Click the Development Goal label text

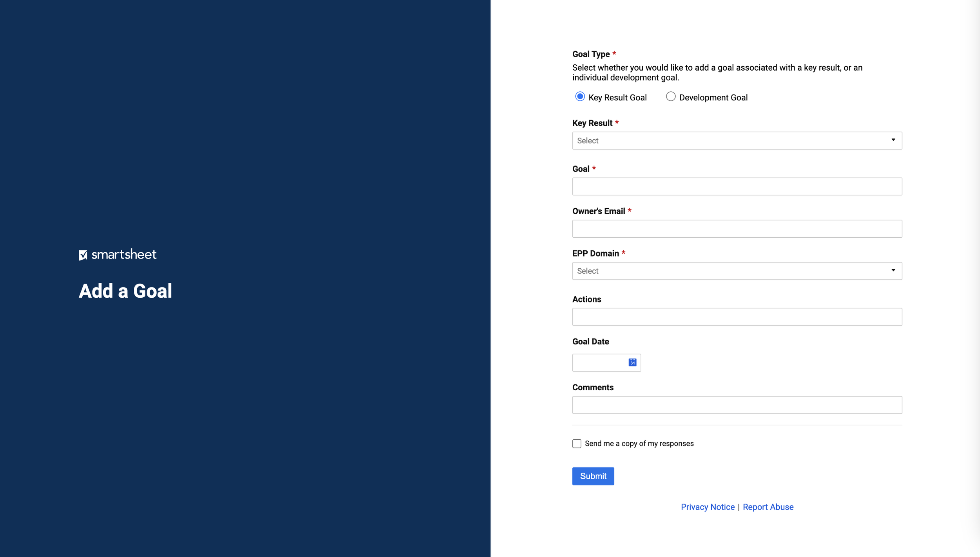[713, 98]
